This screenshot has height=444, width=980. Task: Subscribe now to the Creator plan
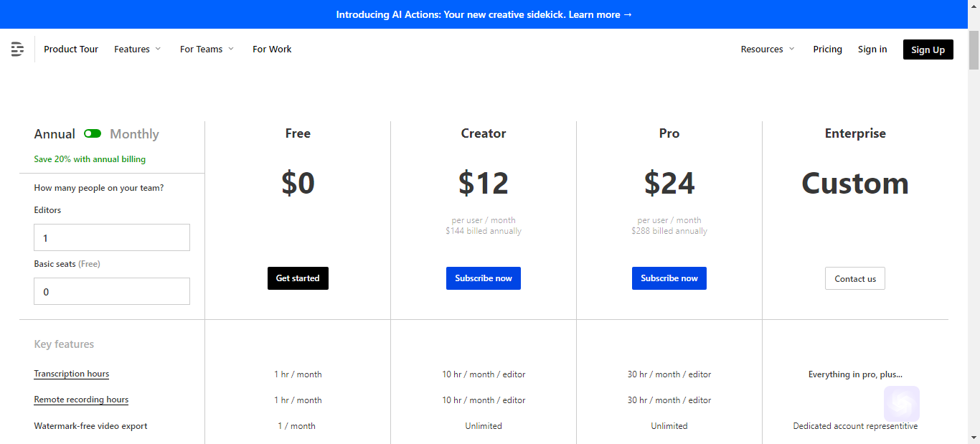[x=484, y=278]
